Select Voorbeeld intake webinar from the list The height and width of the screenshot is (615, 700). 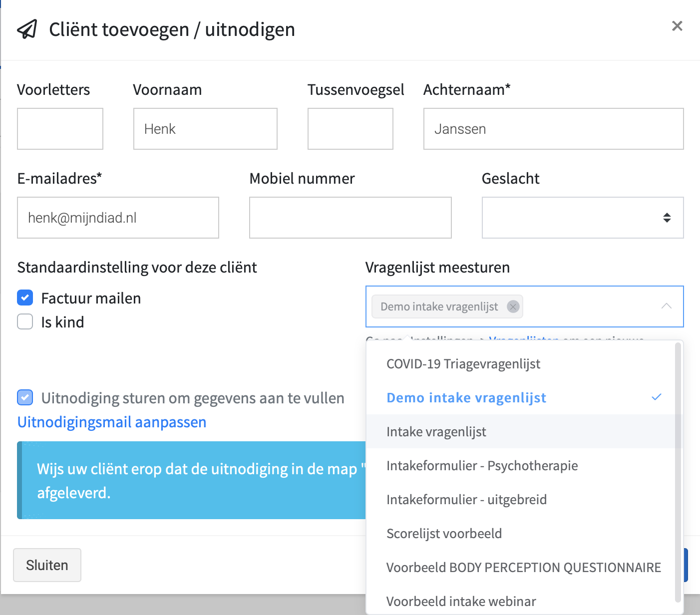coord(461,601)
